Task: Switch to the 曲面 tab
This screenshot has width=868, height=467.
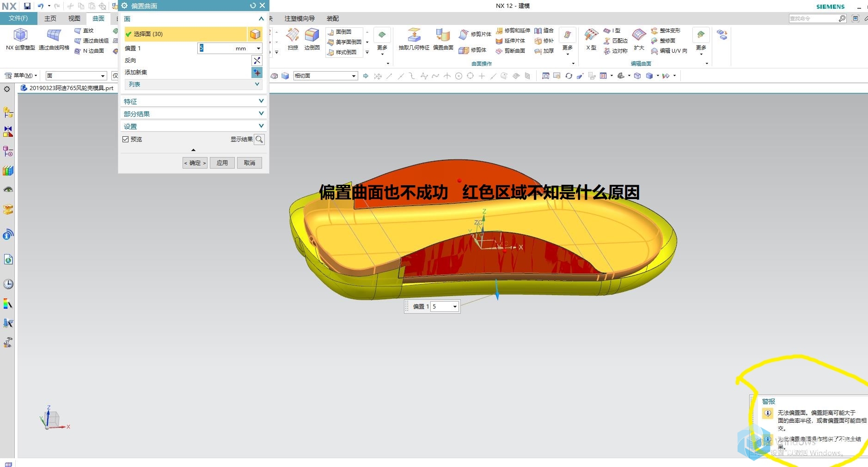Action: tap(98, 18)
